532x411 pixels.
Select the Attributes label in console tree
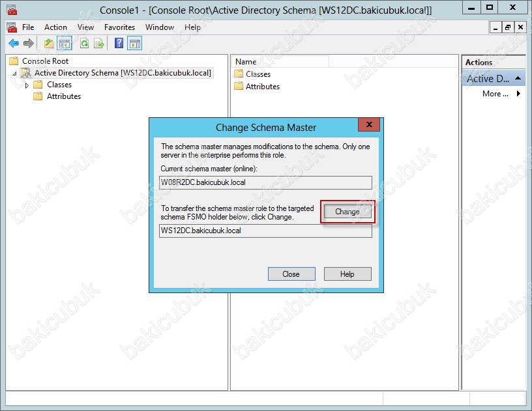pos(64,96)
